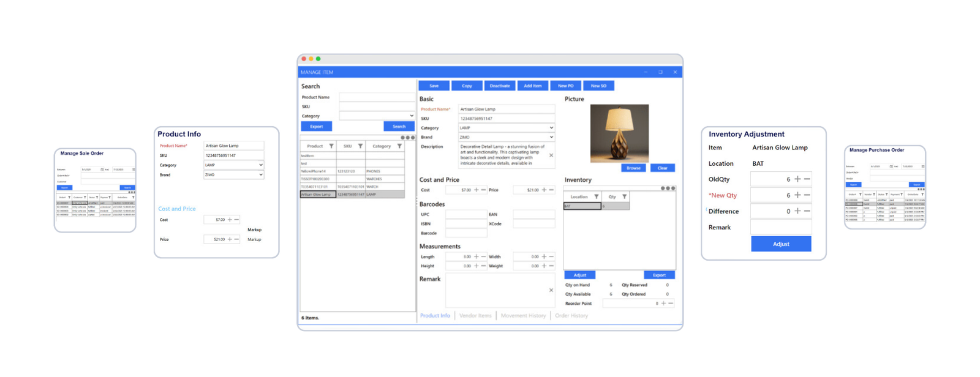Screen dimensions: 980x377
Task: Click Remark field in Inventory Adjustment panel
Action: 781,227
